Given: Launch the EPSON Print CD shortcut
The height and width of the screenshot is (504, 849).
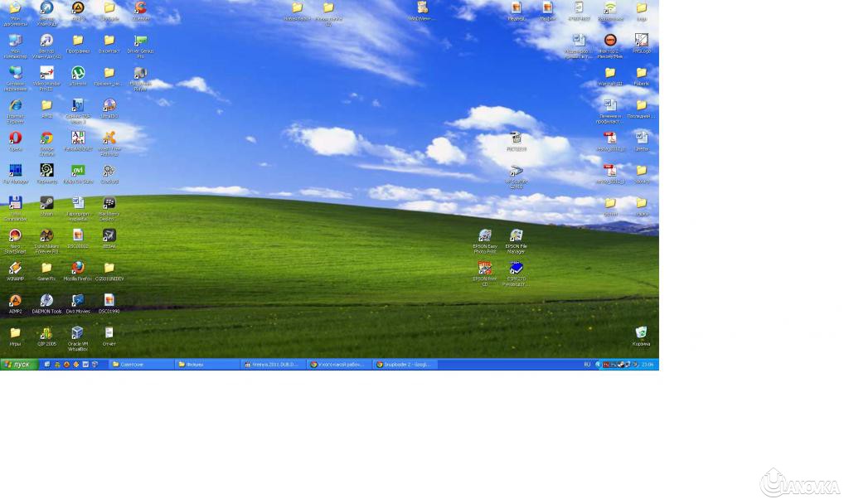Looking at the screenshot, I should [485, 274].
